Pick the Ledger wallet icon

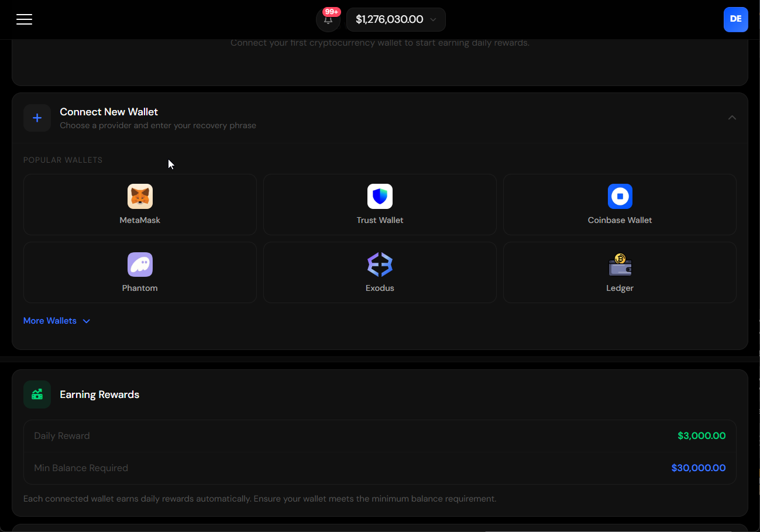[620, 265]
